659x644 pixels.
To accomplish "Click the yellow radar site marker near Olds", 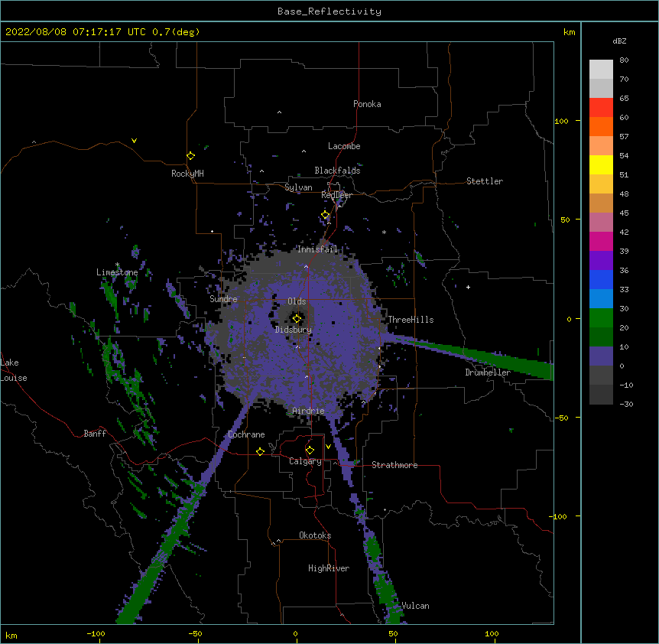I will pos(297,319).
